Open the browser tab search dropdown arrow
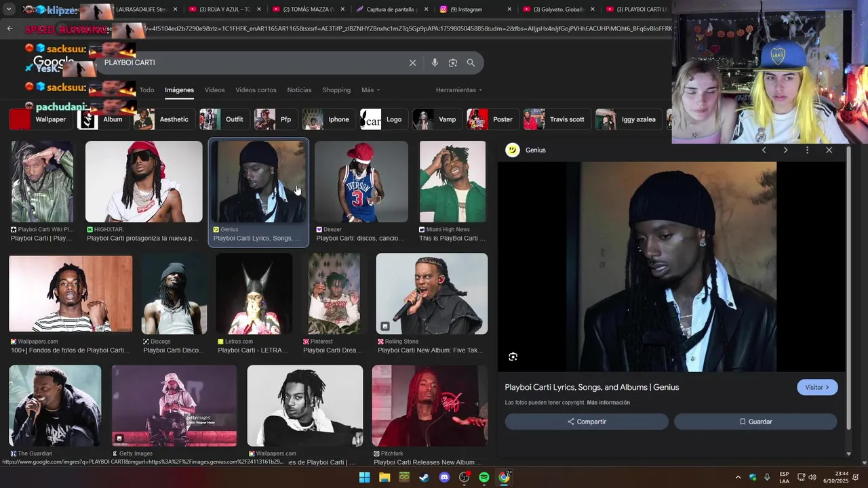 coord(9,9)
